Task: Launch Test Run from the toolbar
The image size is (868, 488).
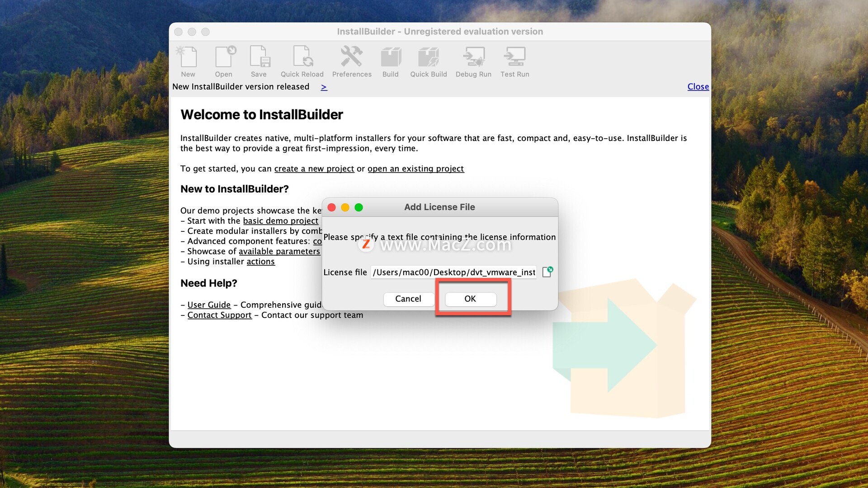Action: [x=515, y=62]
